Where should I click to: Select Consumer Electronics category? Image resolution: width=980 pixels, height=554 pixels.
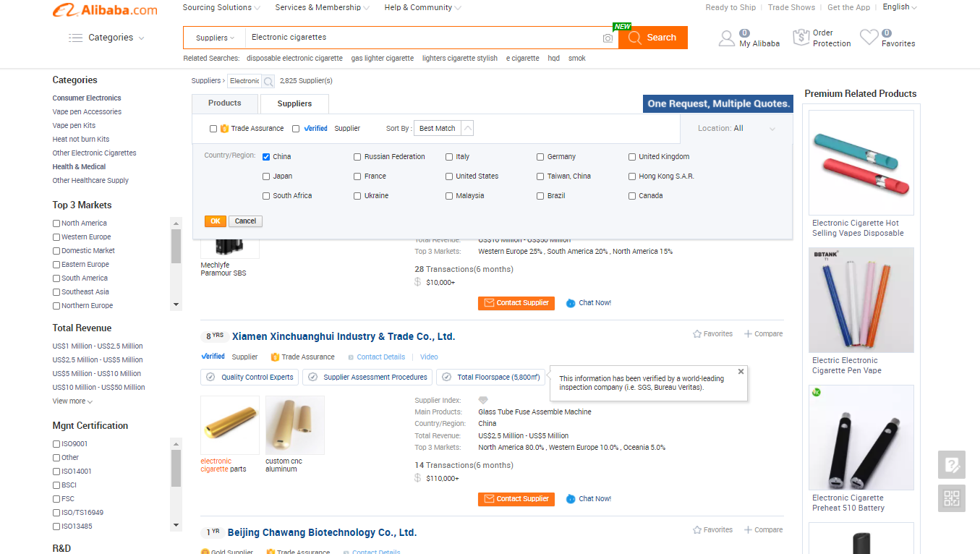87,98
